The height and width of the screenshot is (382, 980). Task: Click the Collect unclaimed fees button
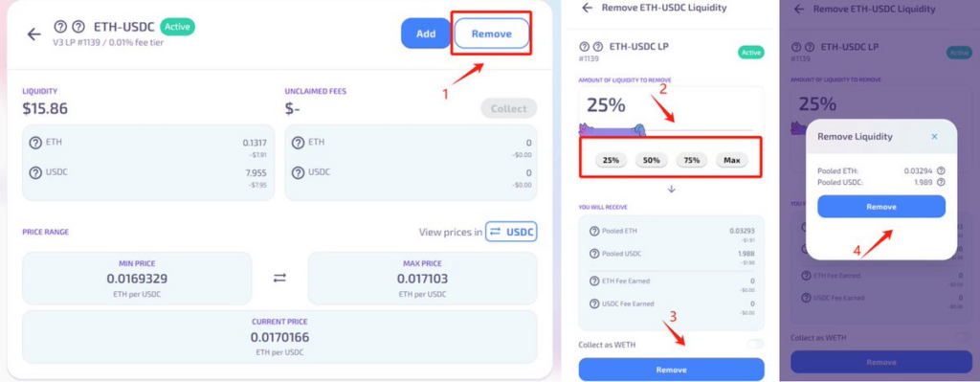click(x=509, y=108)
